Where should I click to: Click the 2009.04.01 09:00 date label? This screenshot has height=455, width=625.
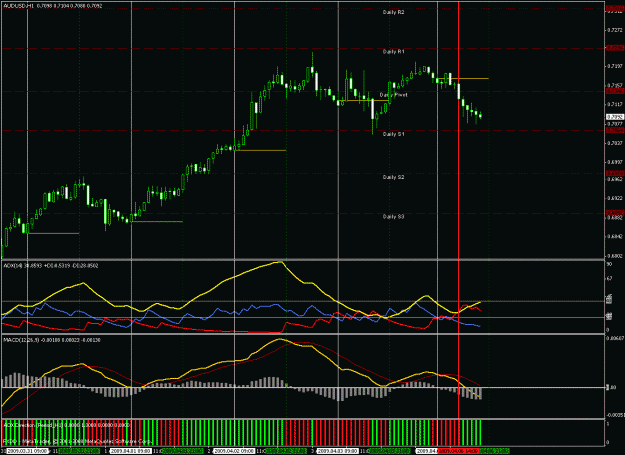click(x=130, y=451)
